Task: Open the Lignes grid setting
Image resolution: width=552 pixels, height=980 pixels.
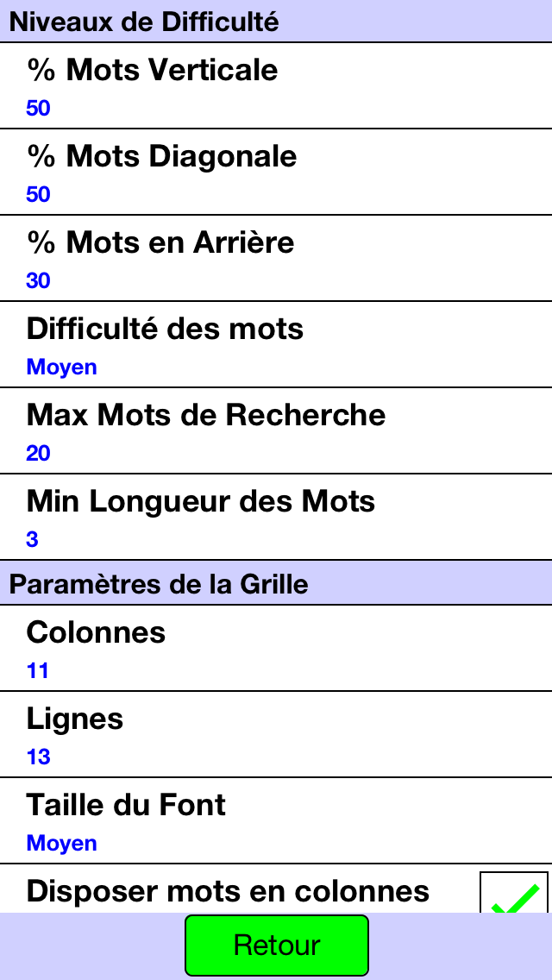Action: coord(276,734)
